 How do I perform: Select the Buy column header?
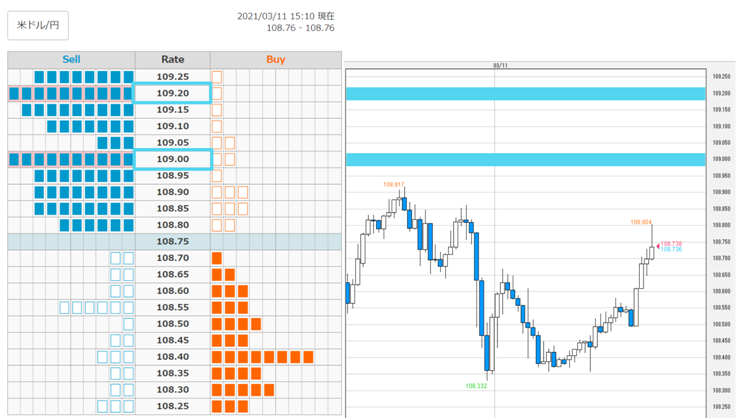tap(276, 59)
